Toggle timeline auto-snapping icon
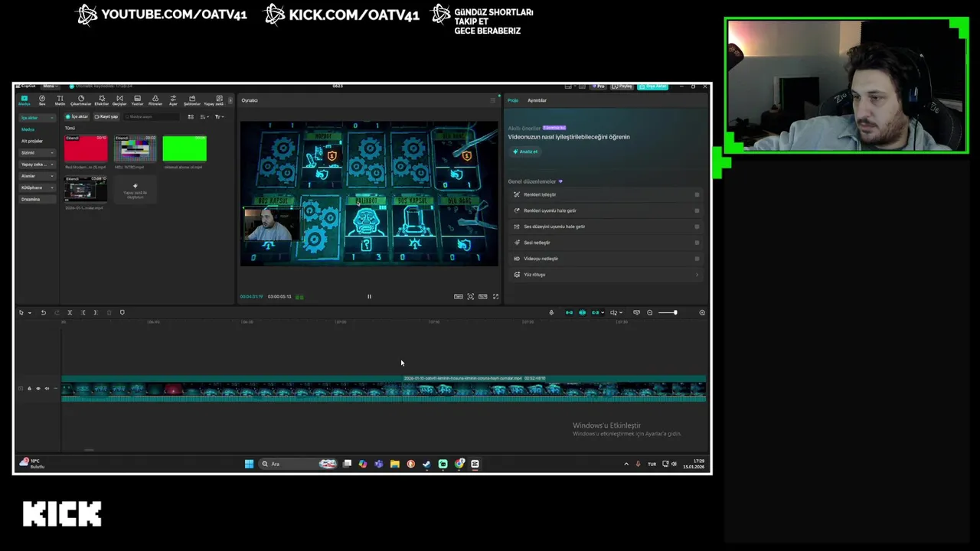This screenshot has width=980, height=551. tap(582, 312)
